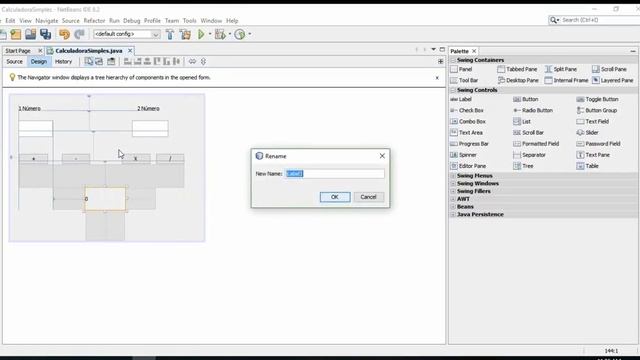
Task: Click OK in the Rename dialog
Action: pos(335,197)
